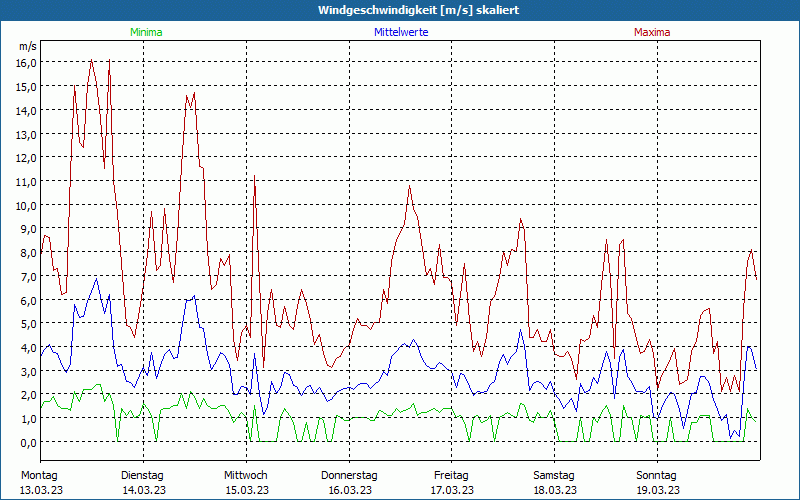Click the 'm/s' axis unit label
The image size is (800, 500).
pyautogui.click(x=28, y=46)
